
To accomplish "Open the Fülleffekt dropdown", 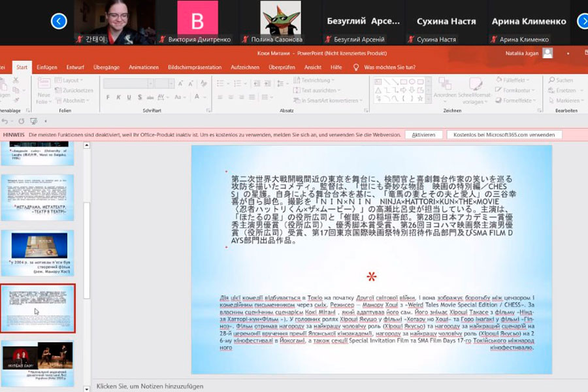I will (512, 80).
